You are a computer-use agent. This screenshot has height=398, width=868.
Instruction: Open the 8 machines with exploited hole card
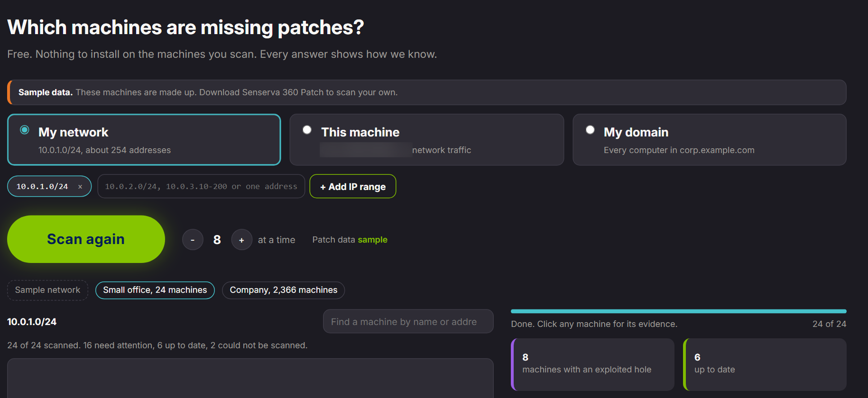tap(593, 364)
